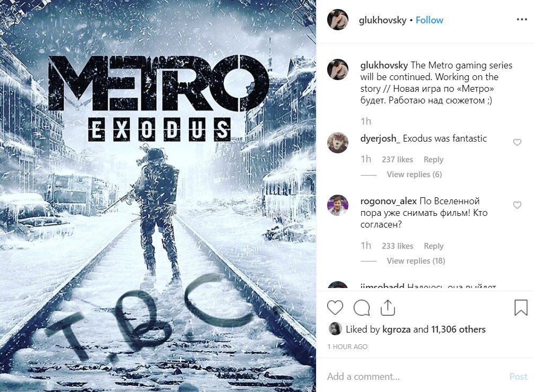This screenshot has height=392, width=534.
Task: Open the three-dot more options menu
Action: pyautogui.click(x=522, y=20)
